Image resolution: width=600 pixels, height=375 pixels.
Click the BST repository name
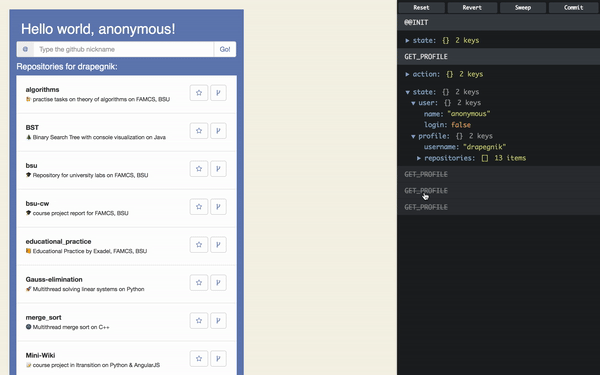tap(32, 127)
